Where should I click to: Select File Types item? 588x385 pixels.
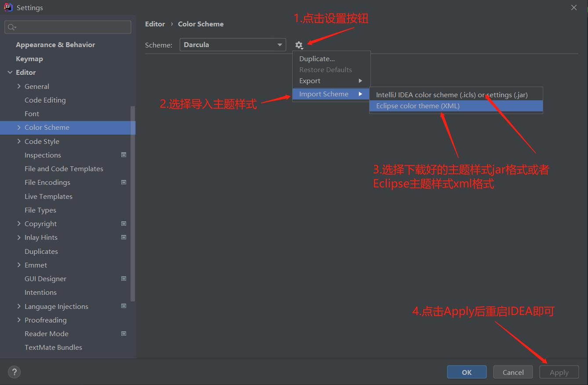click(x=40, y=210)
